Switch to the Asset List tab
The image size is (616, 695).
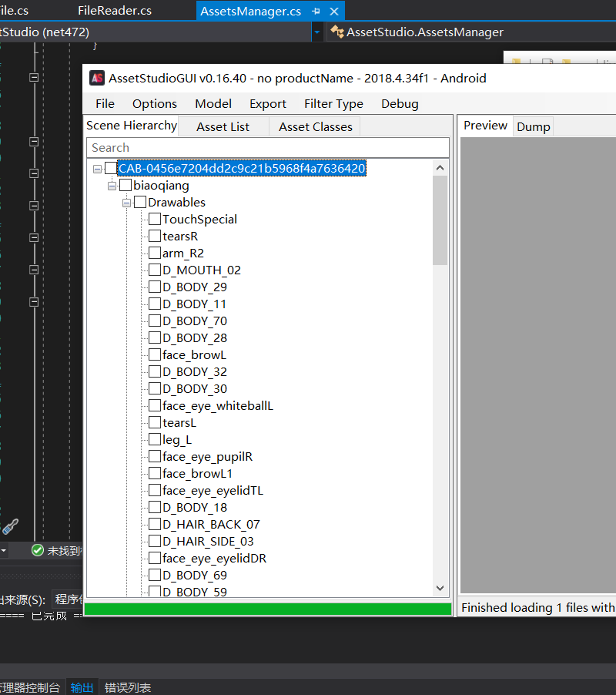(x=223, y=127)
